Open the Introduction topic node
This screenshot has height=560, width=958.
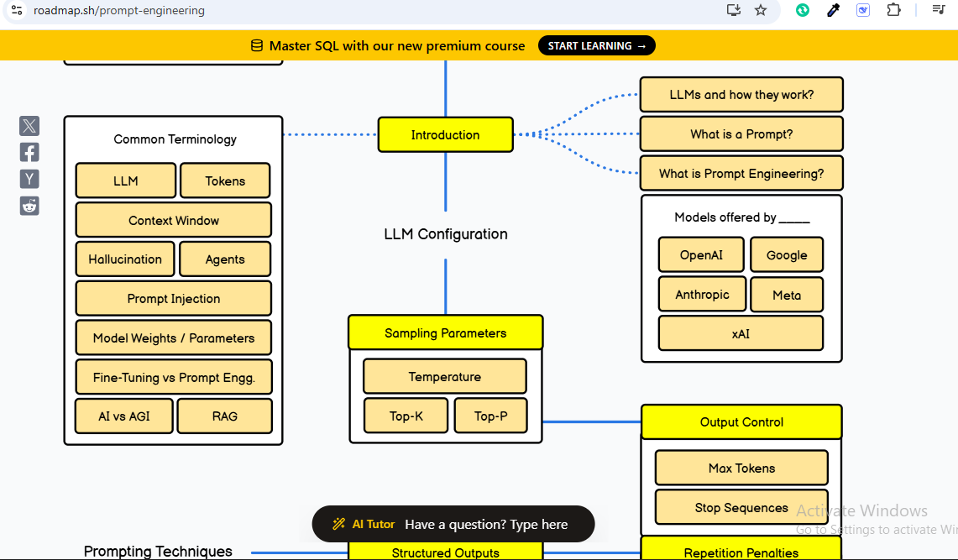coord(445,134)
